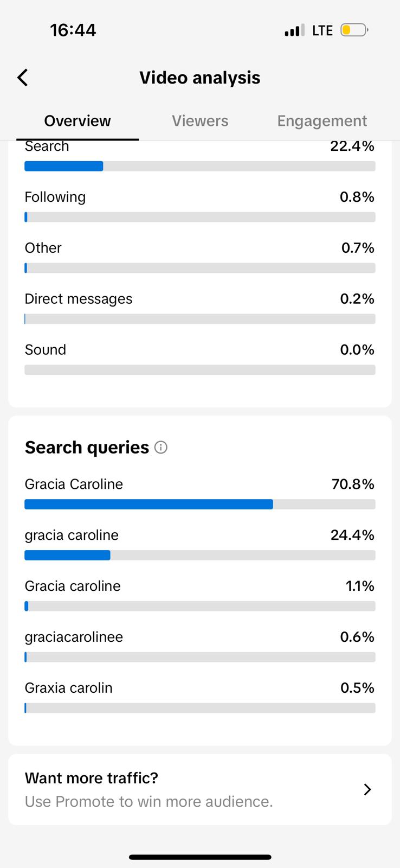This screenshot has width=400, height=868.
Task: Select the Overview tab
Action: [78, 120]
